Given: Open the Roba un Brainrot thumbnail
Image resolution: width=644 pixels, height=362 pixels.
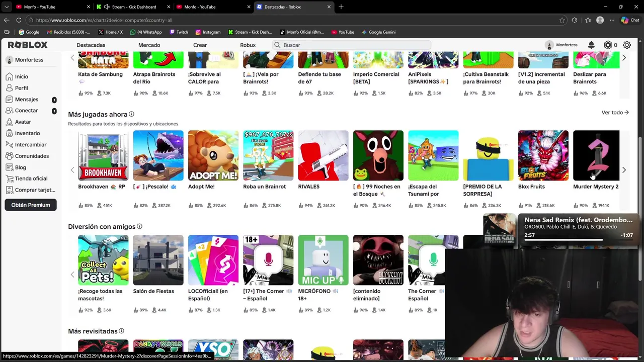Looking at the screenshot, I should 268,155.
